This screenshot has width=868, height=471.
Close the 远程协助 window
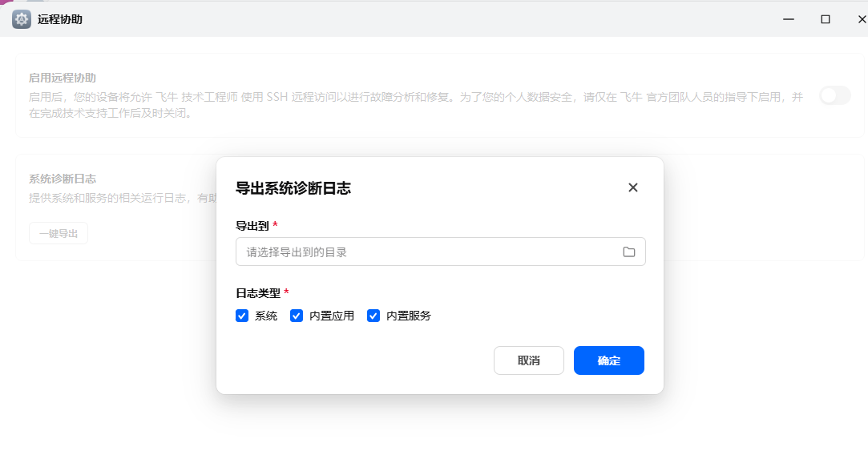pyautogui.click(x=862, y=19)
